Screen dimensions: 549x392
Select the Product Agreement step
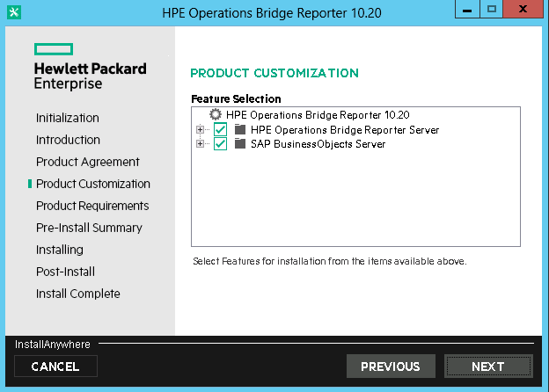point(87,162)
